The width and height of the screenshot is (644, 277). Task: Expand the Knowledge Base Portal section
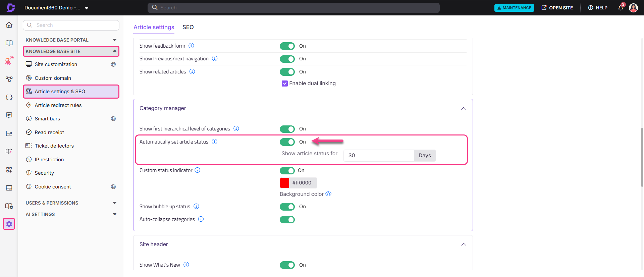[71, 40]
